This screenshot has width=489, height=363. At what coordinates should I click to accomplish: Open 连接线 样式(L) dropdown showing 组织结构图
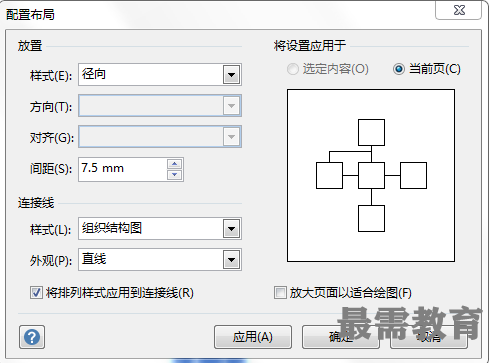click(160, 229)
